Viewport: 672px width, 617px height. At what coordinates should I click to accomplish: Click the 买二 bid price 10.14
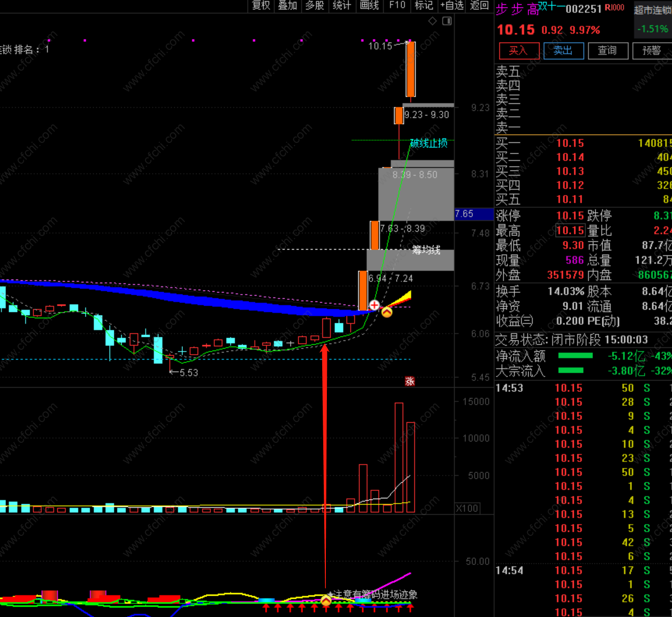click(570, 157)
